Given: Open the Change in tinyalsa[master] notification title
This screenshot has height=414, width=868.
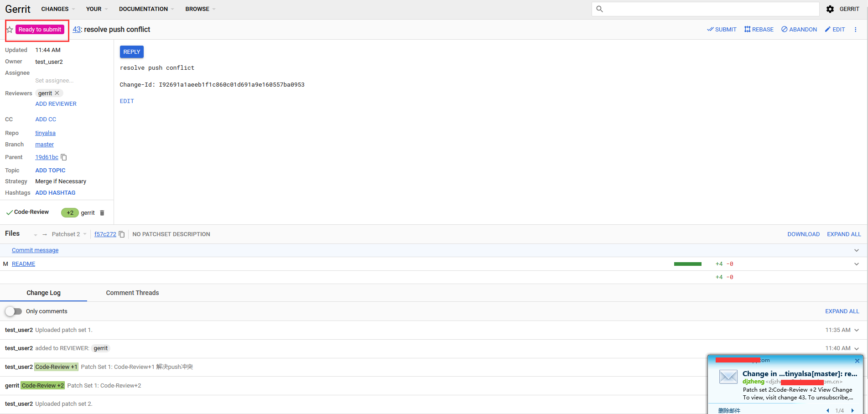Looking at the screenshot, I should click(800, 374).
